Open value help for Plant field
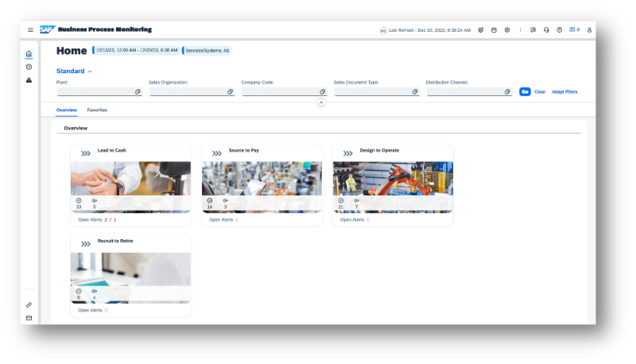 pyautogui.click(x=138, y=92)
